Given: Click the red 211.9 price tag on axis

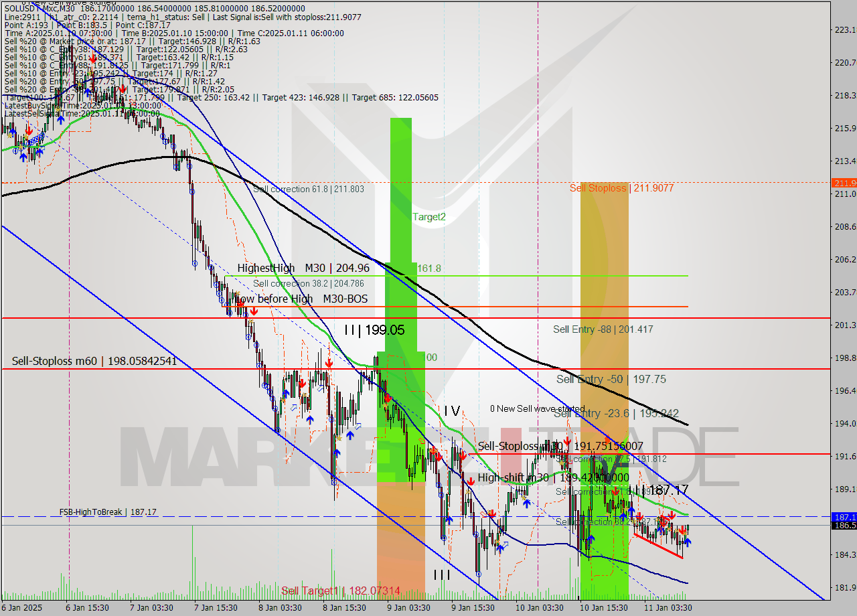Looking at the screenshot, I should pyautogui.click(x=843, y=183).
